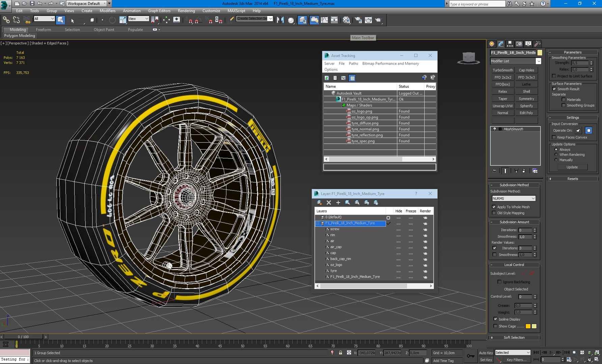Select the oz_logo object in Layer list
Viewport: 602px width, 364px height.
coord(336,265)
